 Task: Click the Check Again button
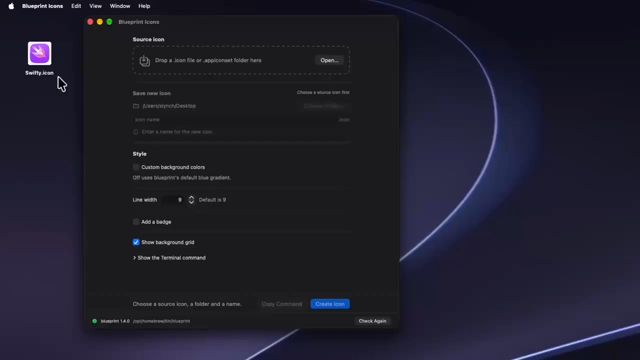coord(372,321)
